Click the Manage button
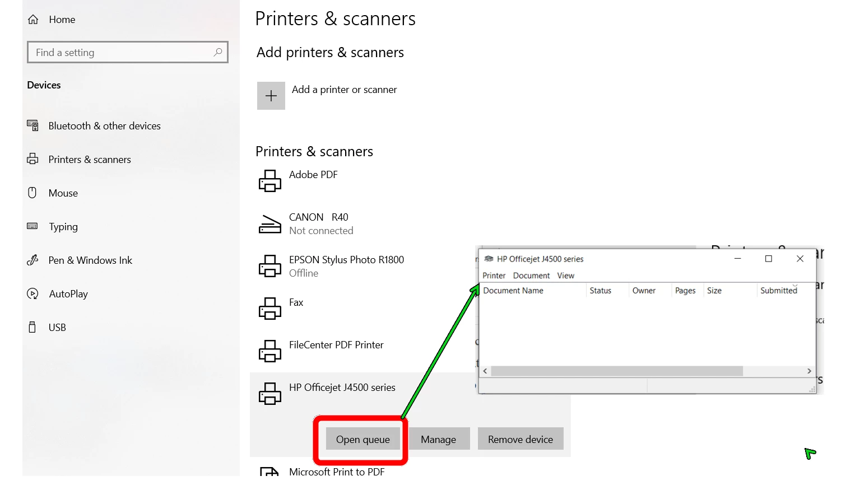The image size is (846, 504). pyautogui.click(x=439, y=440)
